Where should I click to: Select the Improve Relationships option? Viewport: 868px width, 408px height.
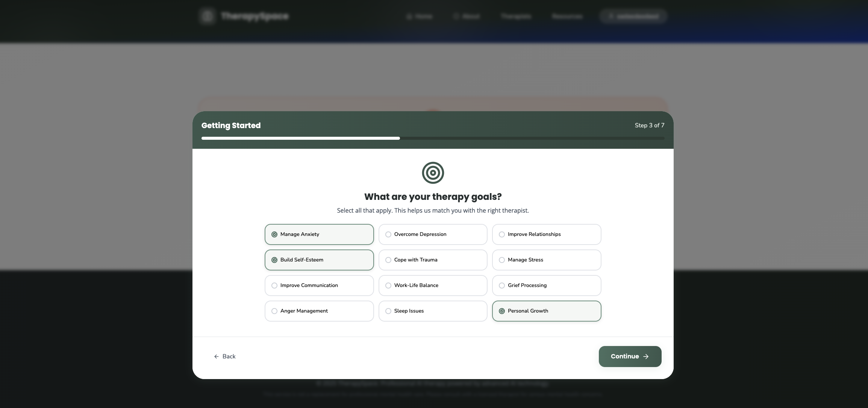[546, 234]
